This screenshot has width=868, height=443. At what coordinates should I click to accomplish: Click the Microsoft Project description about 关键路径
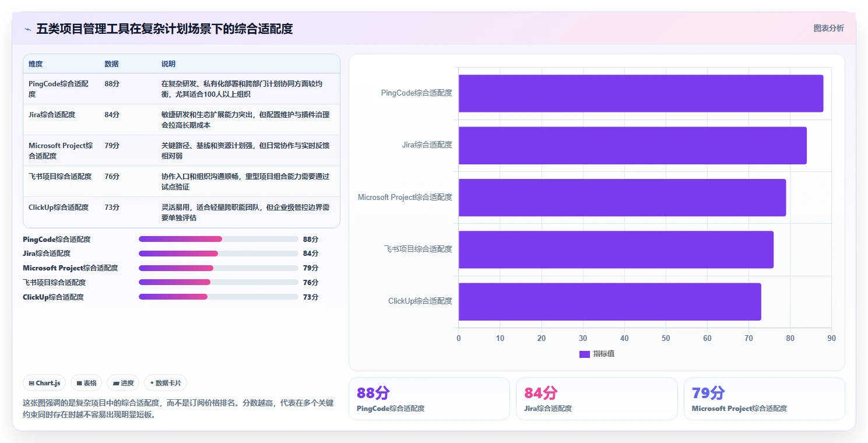click(x=245, y=150)
